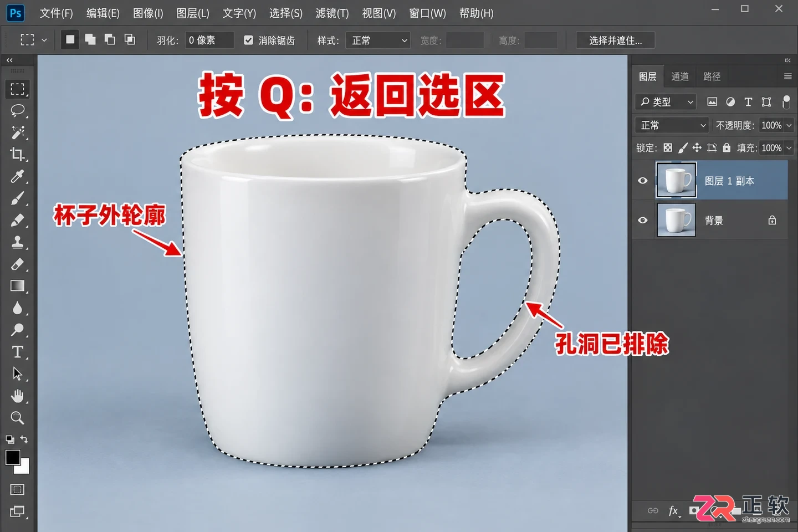This screenshot has width=798, height=532.
Task: Select the Gradient tool
Action: [18, 286]
